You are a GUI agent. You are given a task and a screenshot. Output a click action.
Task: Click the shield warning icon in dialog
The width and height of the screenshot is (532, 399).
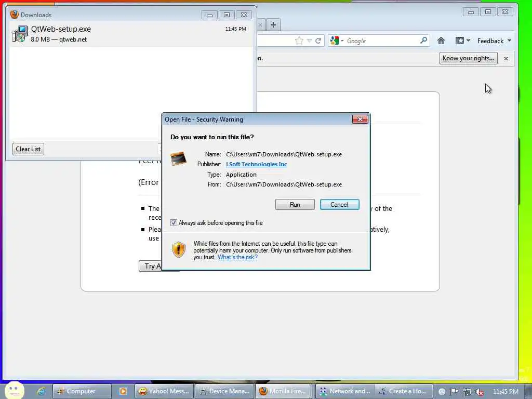point(179,250)
